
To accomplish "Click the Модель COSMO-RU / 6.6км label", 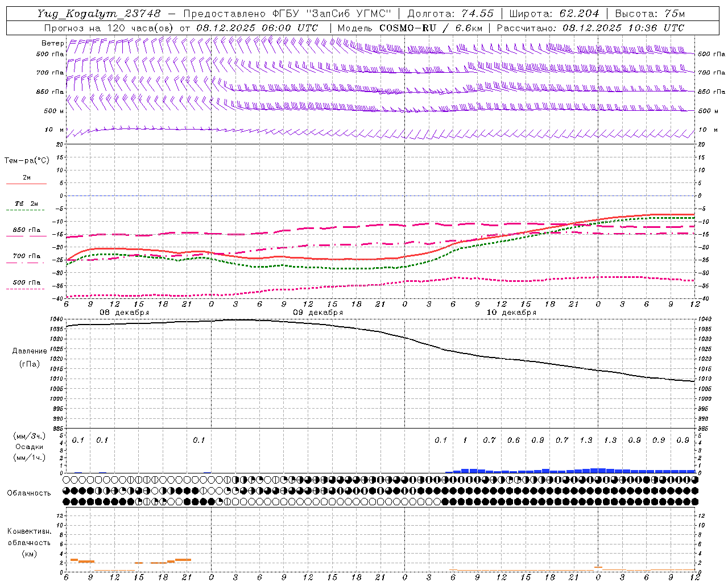I will (x=410, y=28).
